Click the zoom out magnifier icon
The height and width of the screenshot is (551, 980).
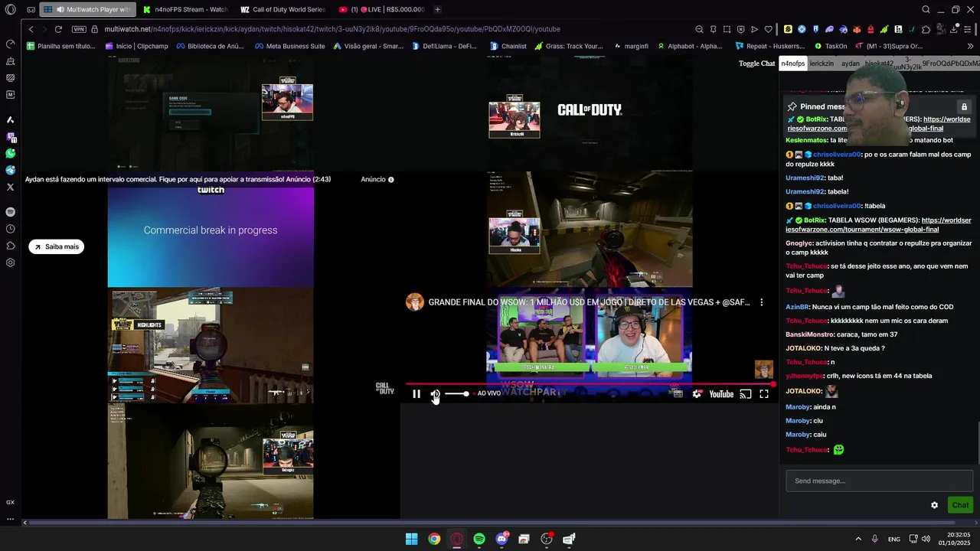pos(699,29)
